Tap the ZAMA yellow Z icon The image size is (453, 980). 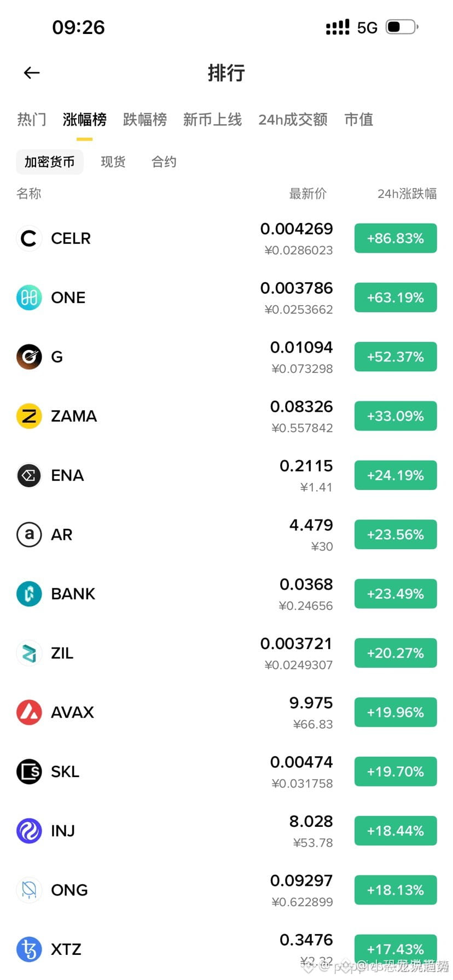(x=29, y=416)
